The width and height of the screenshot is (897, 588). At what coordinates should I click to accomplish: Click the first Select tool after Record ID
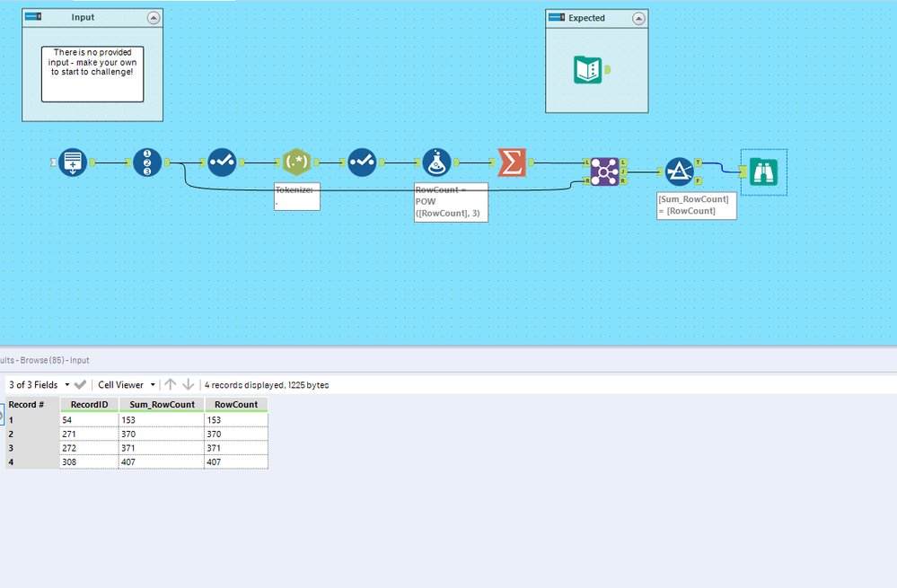[222, 162]
